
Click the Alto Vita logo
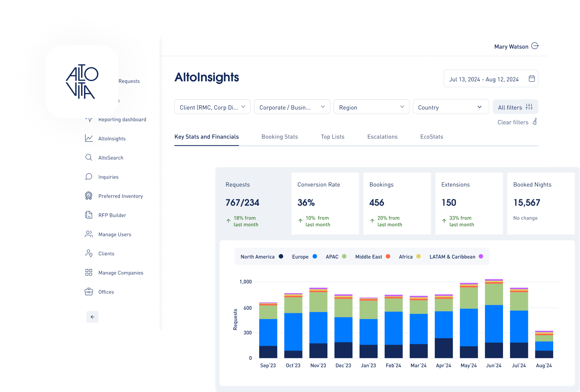pos(82,82)
